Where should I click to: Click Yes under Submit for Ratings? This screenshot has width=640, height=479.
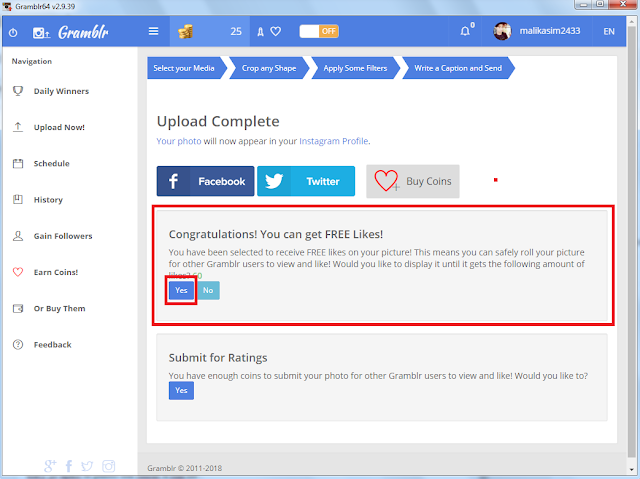pyautogui.click(x=181, y=390)
